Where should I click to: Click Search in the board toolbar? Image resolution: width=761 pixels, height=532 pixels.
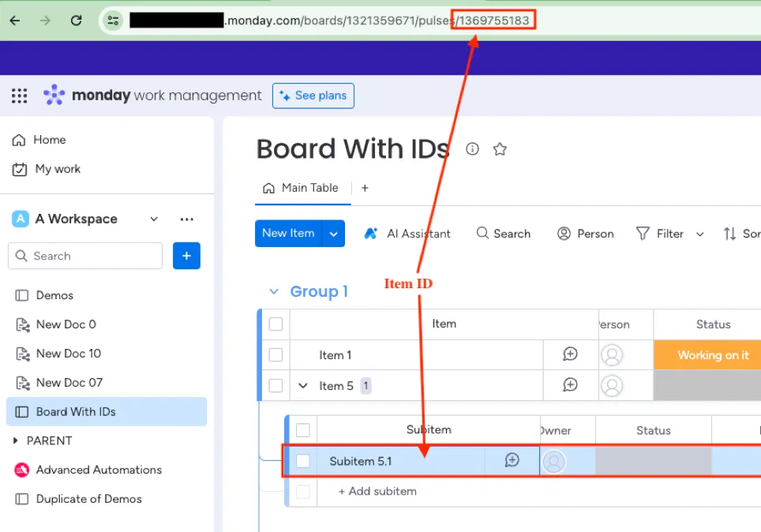pos(504,234)
